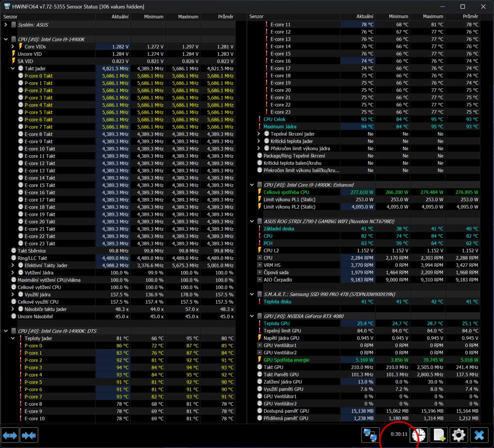Click the chip icon beside Systém: ASUS

click(14, 25)
